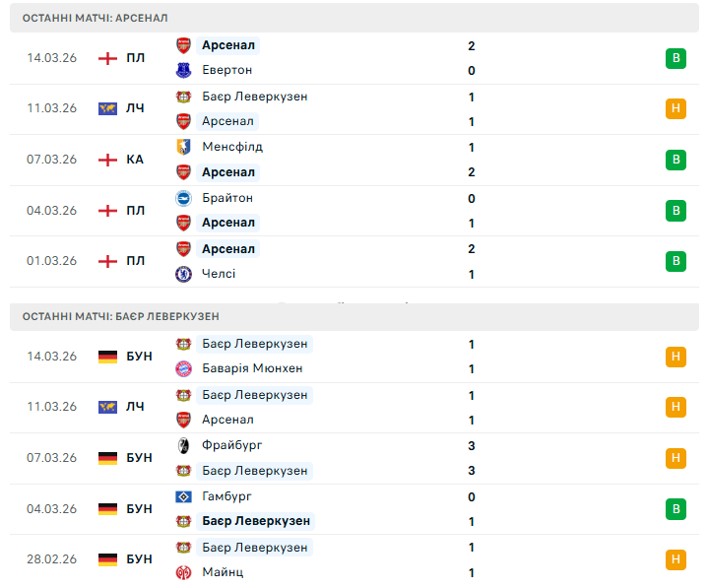Click green В badge on Arsenal–Everton row
The height and width of the screenshot is (588, 707).
pyautogui.click(x=675, y=58)
